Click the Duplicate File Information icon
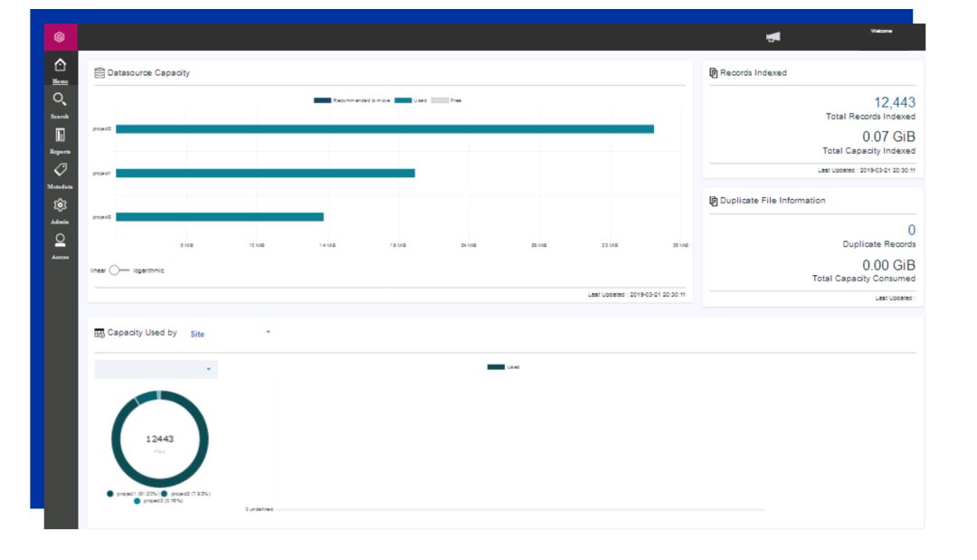Viewport: 977px width, 560px height. pos(713,201)
